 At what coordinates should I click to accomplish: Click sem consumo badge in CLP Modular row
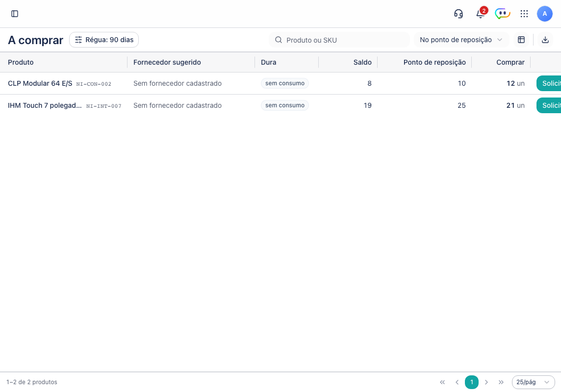[x=285, y=83]
